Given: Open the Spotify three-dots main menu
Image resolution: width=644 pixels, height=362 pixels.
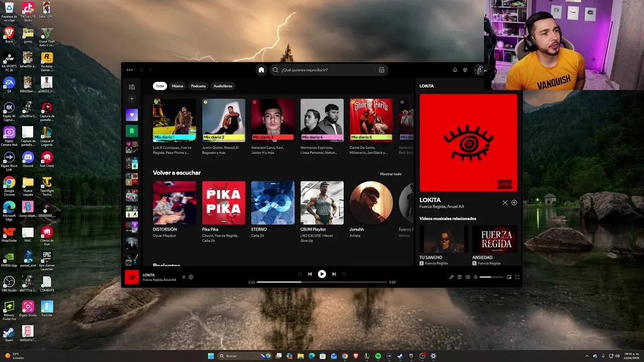Looking at the screenshot, I should 130,70.
